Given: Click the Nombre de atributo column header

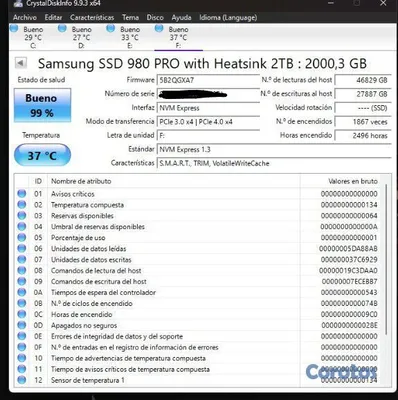Looking at the screenshot, I should 174,181.
